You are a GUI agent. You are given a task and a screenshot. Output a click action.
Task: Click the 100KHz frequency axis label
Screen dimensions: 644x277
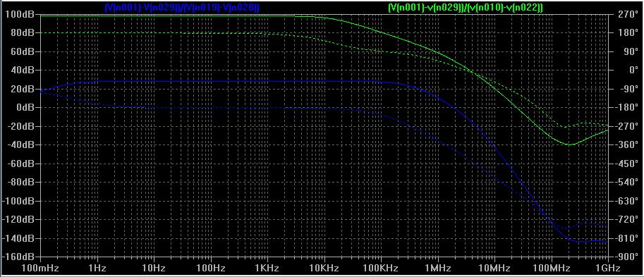point(381,269)
